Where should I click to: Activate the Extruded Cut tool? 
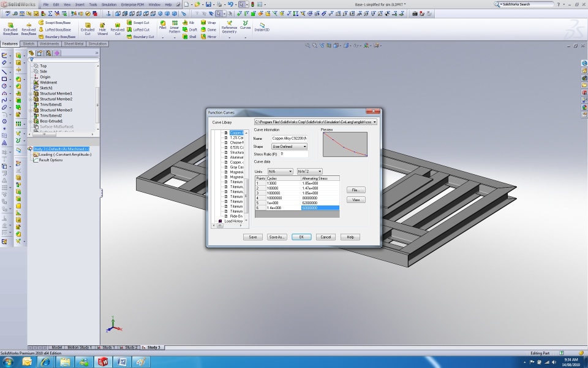[88, 29]
